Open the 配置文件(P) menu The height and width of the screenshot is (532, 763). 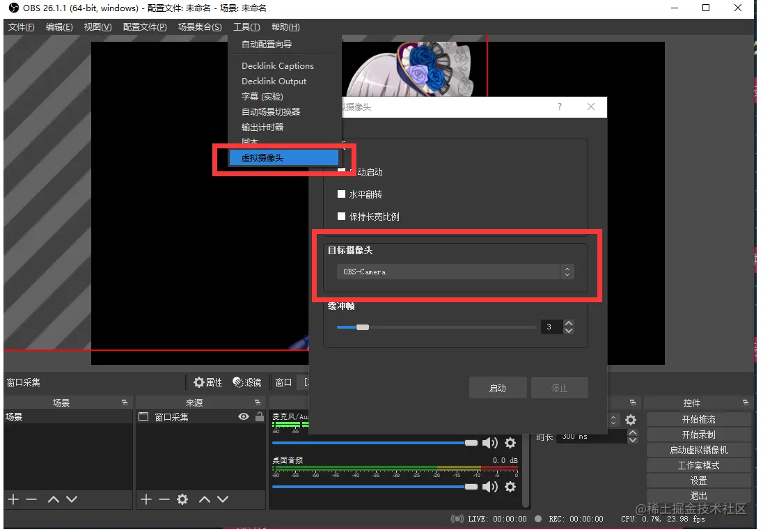click(145, 27)
